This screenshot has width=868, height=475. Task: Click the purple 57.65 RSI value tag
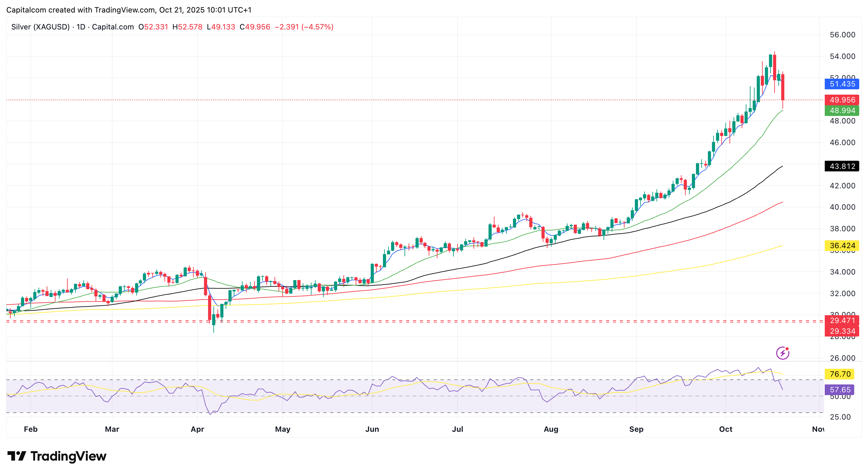(839, 390)
